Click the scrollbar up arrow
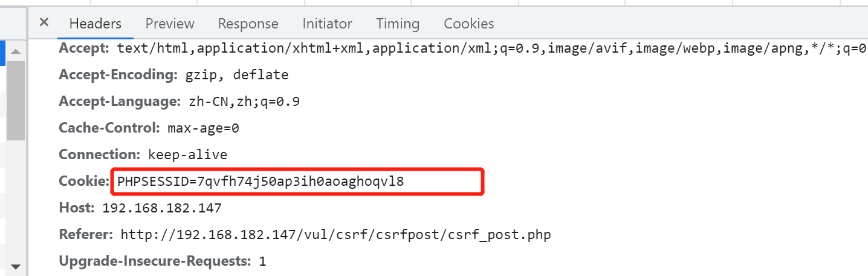This screenshot has width=868, height=276. click(x=15, y=51)
